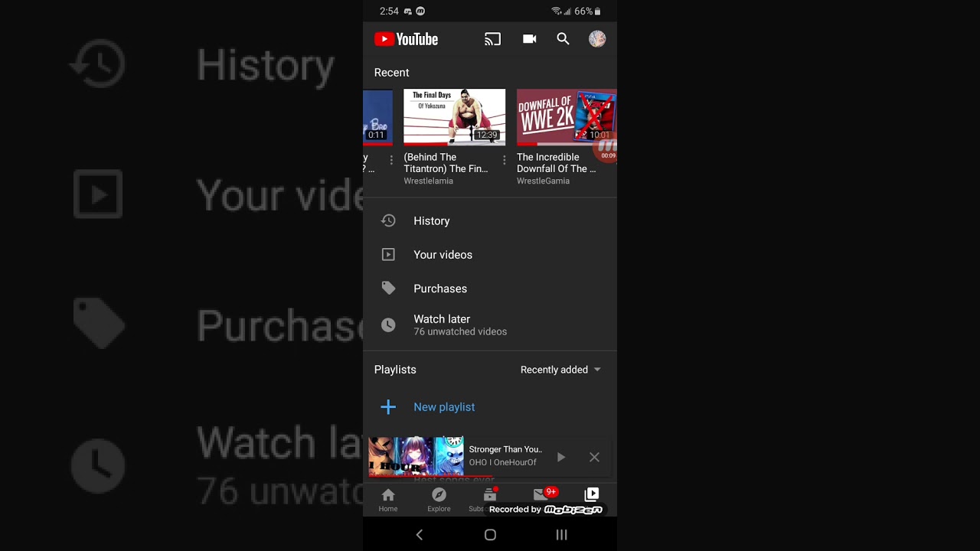Open YouTube search magnifier
Image resolution: width=980 pixels, height=551 pixels.
pyautogui.click(x=563, y=39)
